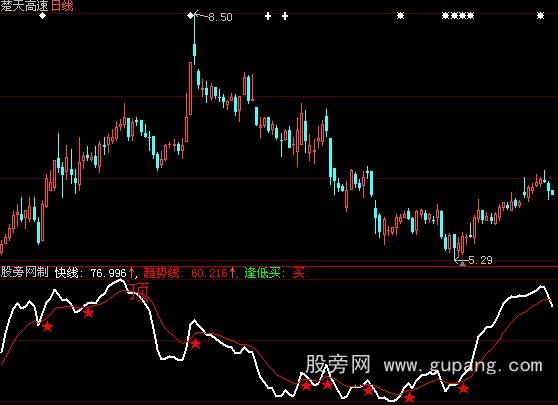
Task: Click the 趋势线: 60.216 value
Action: [x=185, y=273]
